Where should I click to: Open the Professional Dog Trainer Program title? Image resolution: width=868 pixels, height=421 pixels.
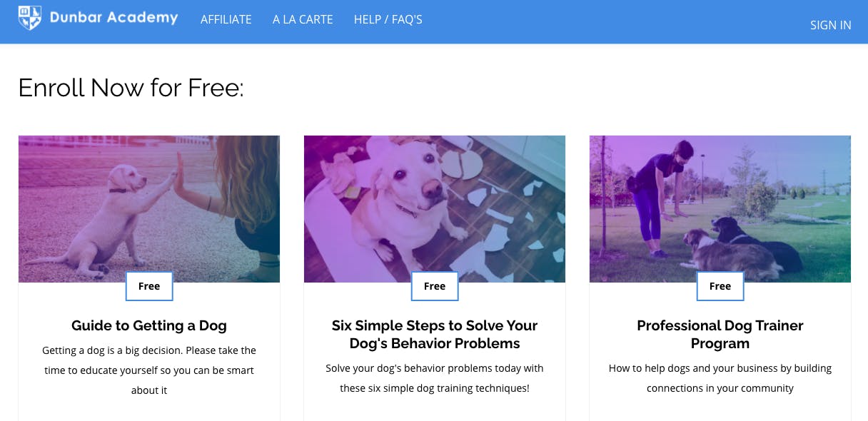pyautogui.click(x=720, y=334)
